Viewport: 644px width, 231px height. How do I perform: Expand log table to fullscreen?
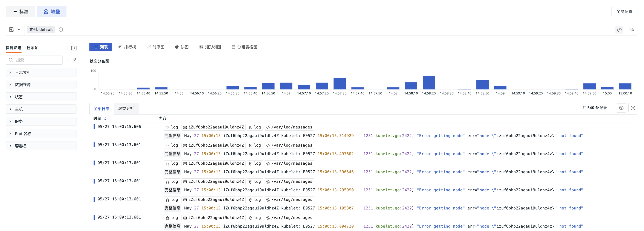pyautogui.click(x=633, y=108)
